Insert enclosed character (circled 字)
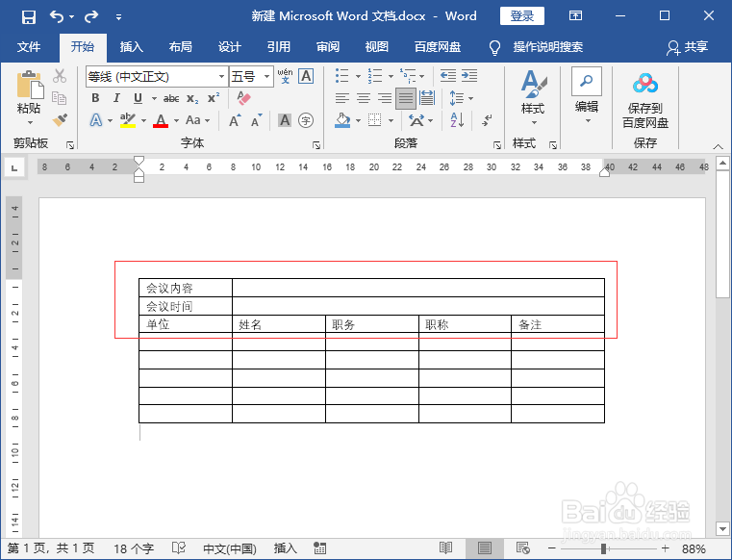The image size is (732, 560). tap(306, 120)
